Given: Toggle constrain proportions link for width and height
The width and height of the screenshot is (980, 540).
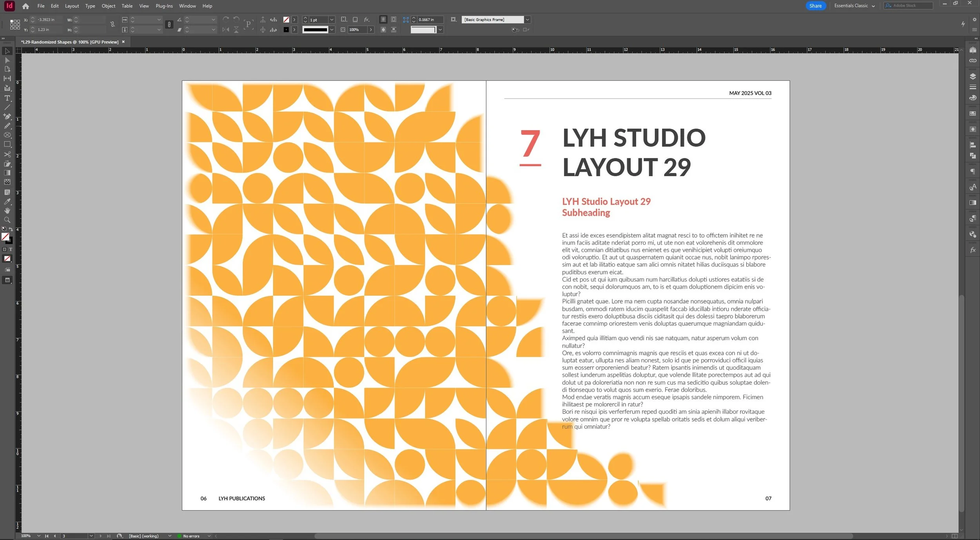Looking at the screenshot, I should (x=113, y=24).
